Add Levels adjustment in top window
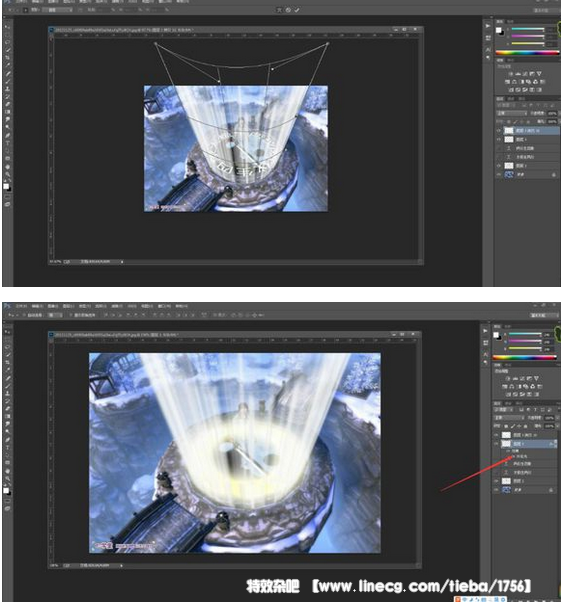The width and height of the screenshot is (561, 603). (518, 74)
